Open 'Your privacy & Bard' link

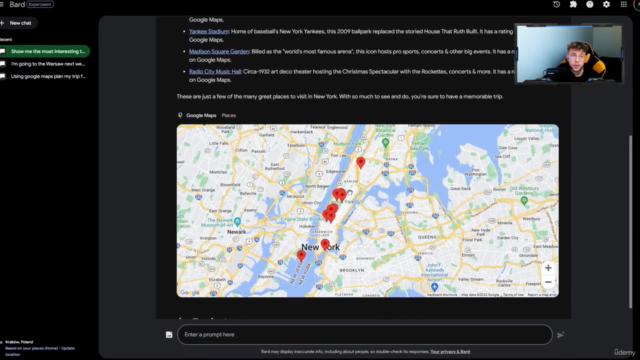[x=450, y=352]
